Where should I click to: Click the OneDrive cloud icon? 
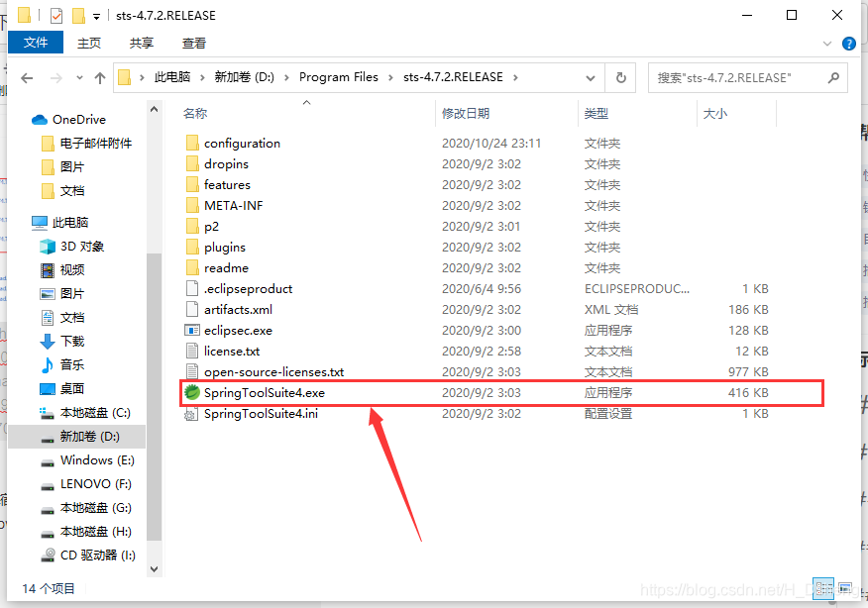pyautogui.click(x=40, y=120)
